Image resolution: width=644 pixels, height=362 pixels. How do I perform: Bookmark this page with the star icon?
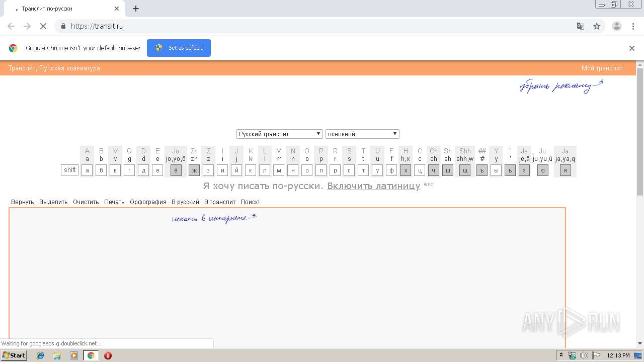click(597, 26)
